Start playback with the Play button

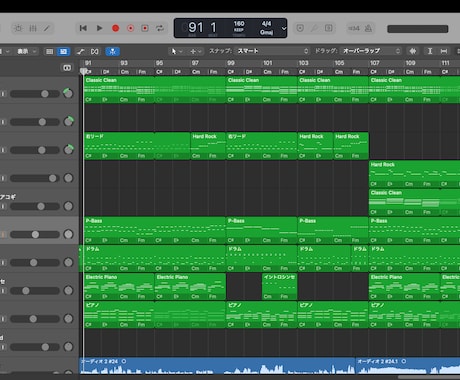pyautogui.click(x=99, y=28)
